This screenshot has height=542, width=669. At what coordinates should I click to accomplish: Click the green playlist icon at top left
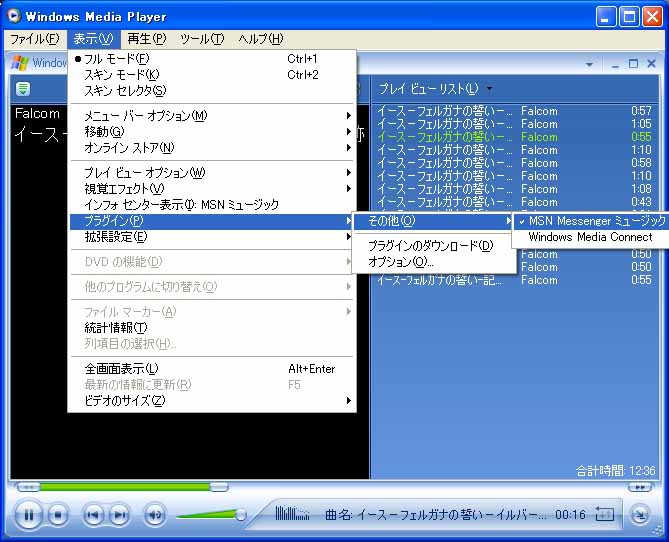[23, 89]
